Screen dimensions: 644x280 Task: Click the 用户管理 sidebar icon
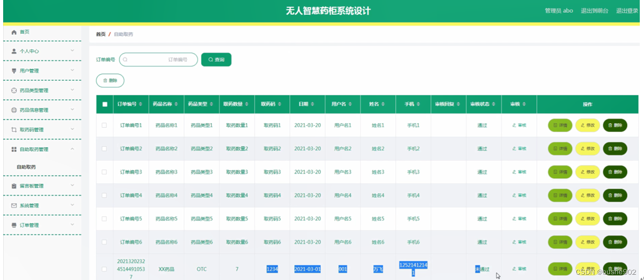[x=14, y=71]
